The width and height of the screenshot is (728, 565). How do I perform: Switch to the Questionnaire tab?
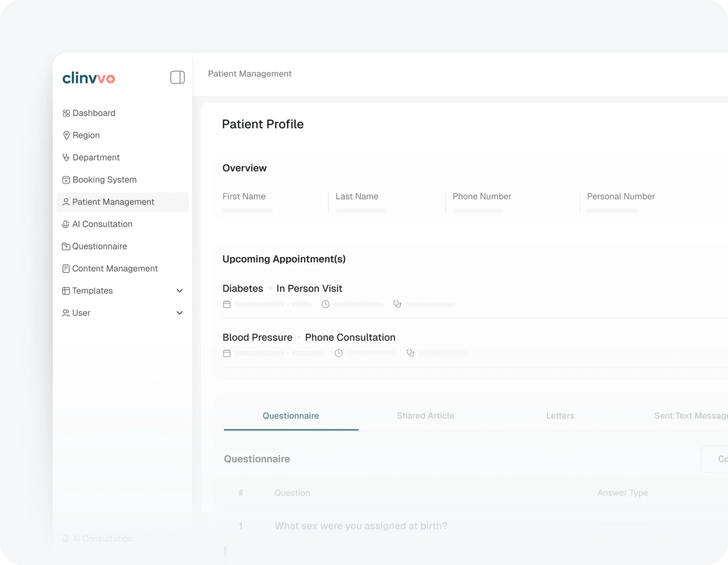click(x=291, y=416)
